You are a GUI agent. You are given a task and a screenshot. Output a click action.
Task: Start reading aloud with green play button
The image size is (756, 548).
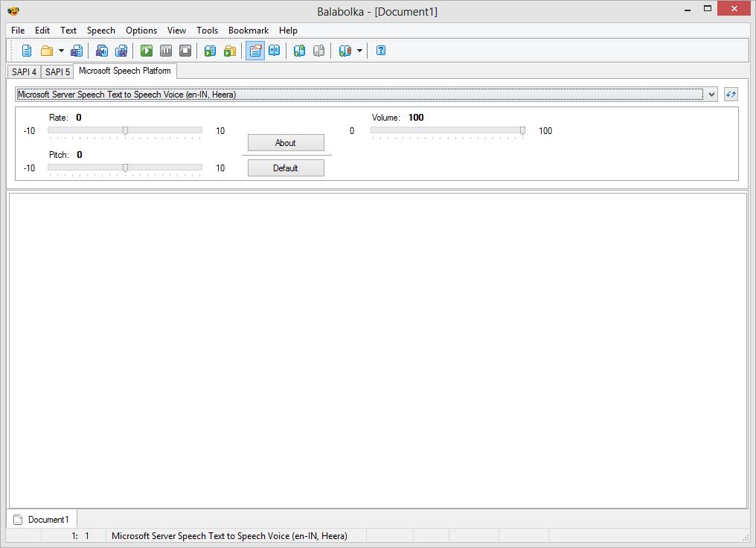(147, 51)
